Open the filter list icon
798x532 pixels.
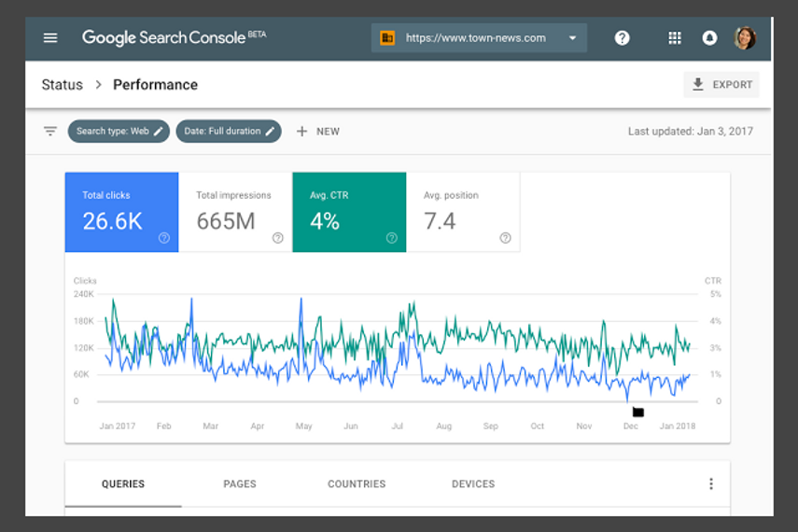tap(49, 132)
